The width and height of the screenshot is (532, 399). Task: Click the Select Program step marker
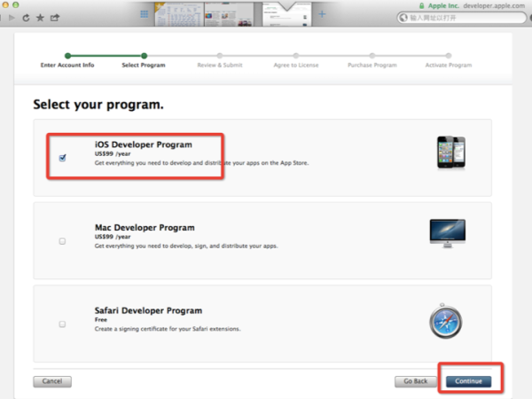[144, 56]
